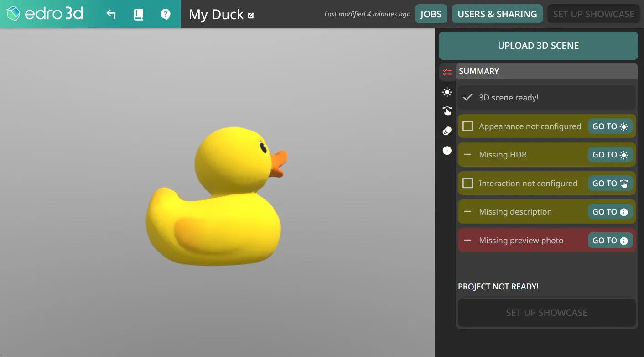Open the documentation book icon

pos(138,14)
